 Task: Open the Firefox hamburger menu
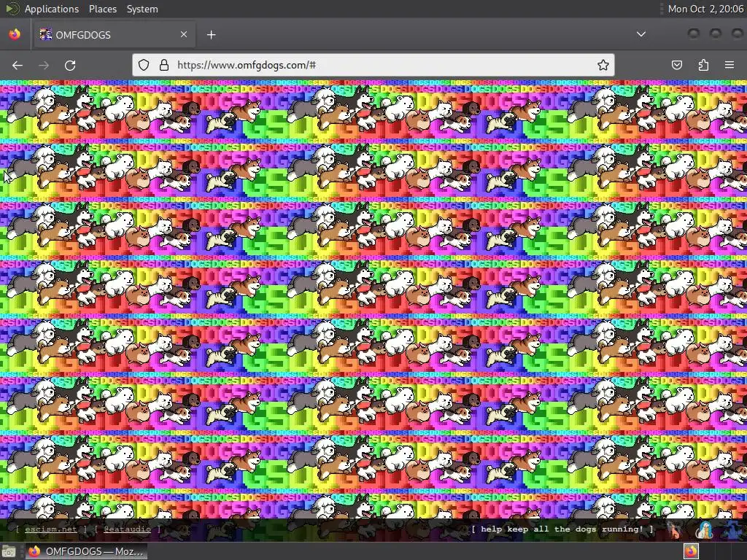click(729, 65)
